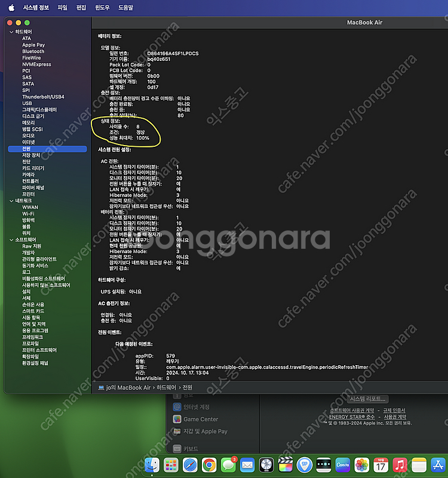Image resolution: width=448 pixels, height=478 pixels.
Task: Open Messages with badge 3
Action: [228, 465]
